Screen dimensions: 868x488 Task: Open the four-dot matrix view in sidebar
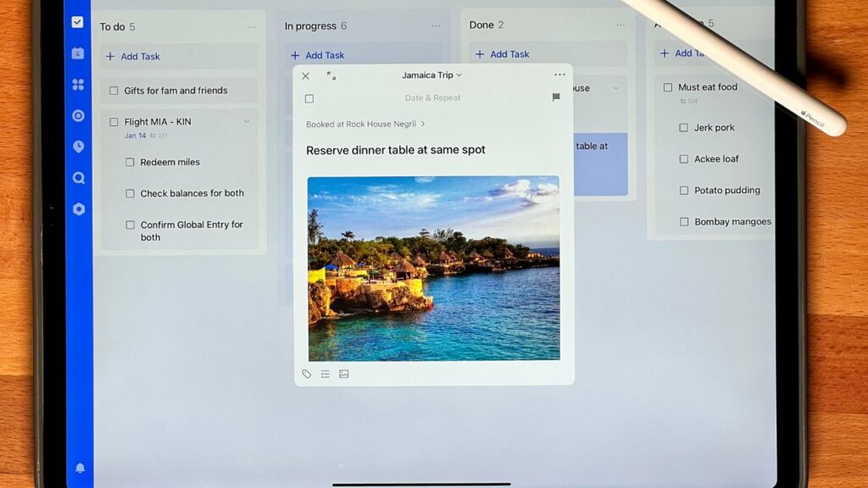78,85
